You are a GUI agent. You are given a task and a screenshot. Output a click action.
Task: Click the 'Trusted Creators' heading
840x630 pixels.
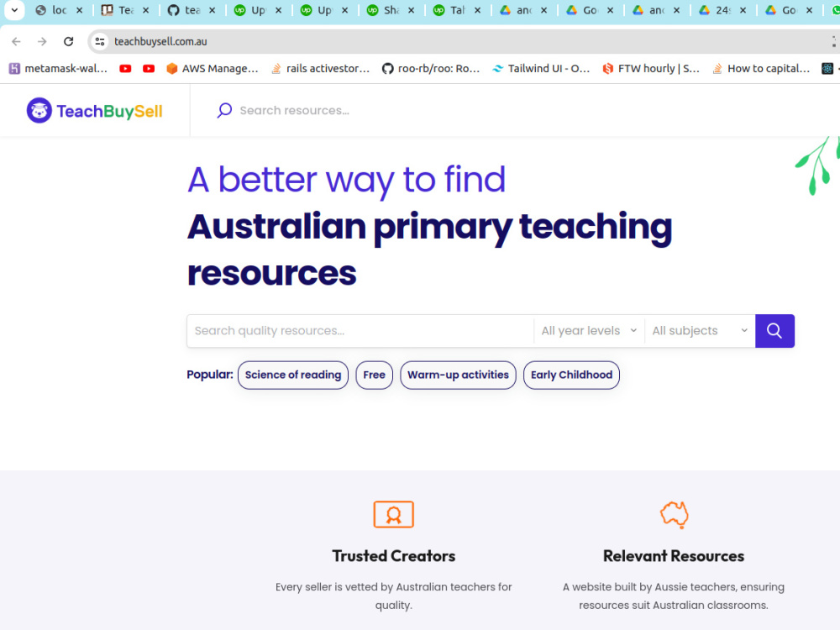pyautogui.click(x=394, y=556)
